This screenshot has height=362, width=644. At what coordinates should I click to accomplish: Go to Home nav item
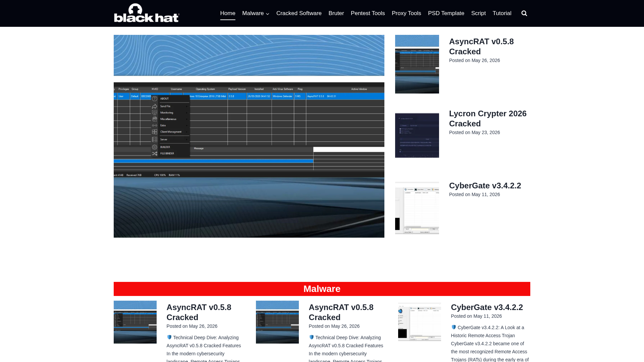pos(228,13)
